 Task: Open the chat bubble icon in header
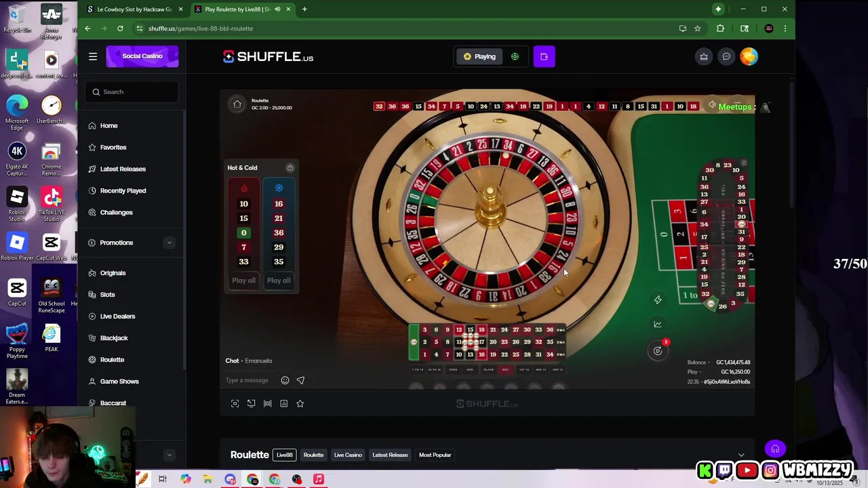(726, 56)
